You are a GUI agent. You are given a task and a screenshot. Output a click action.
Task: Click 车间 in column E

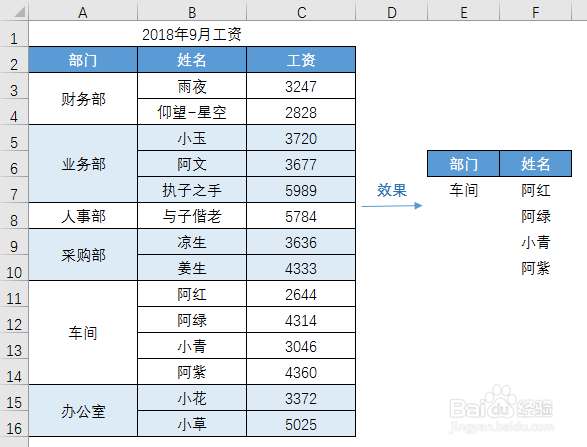point(463,190)
